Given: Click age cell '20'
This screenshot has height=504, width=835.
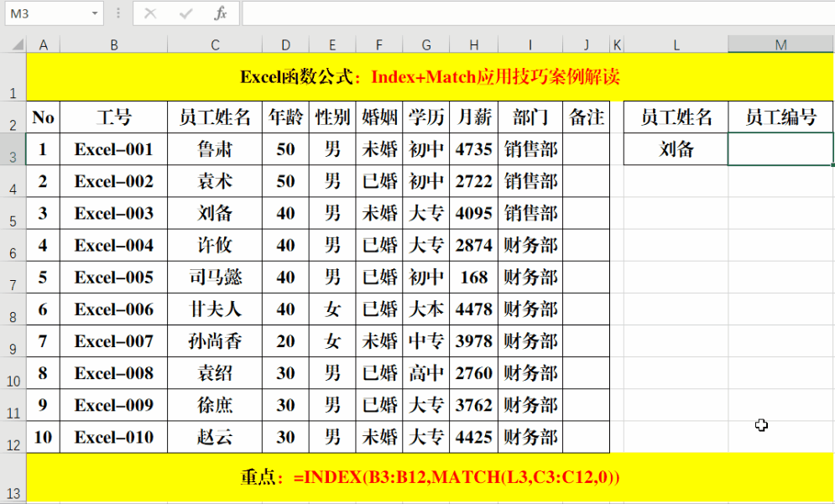Looking at the screenshot, I should click(285, 340).
